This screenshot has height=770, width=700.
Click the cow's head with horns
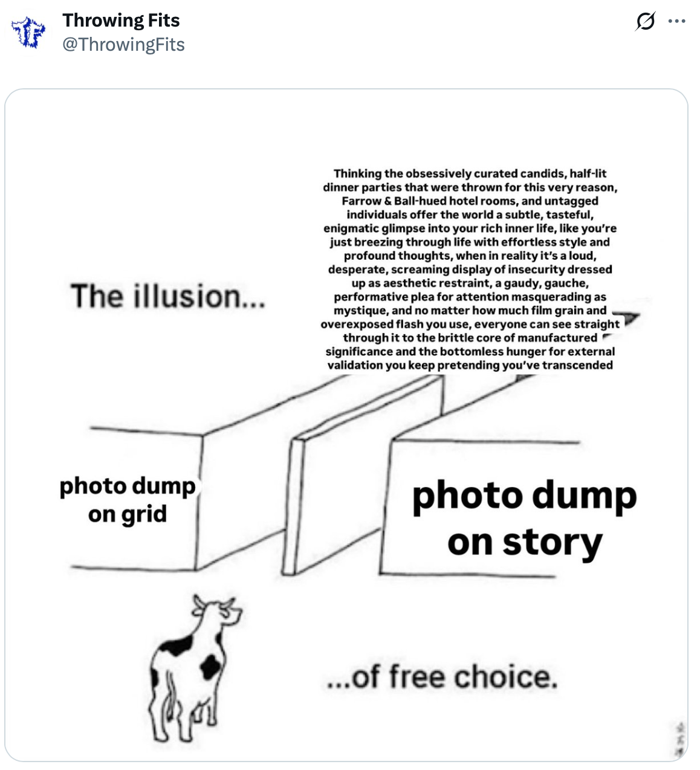(218, 610)
